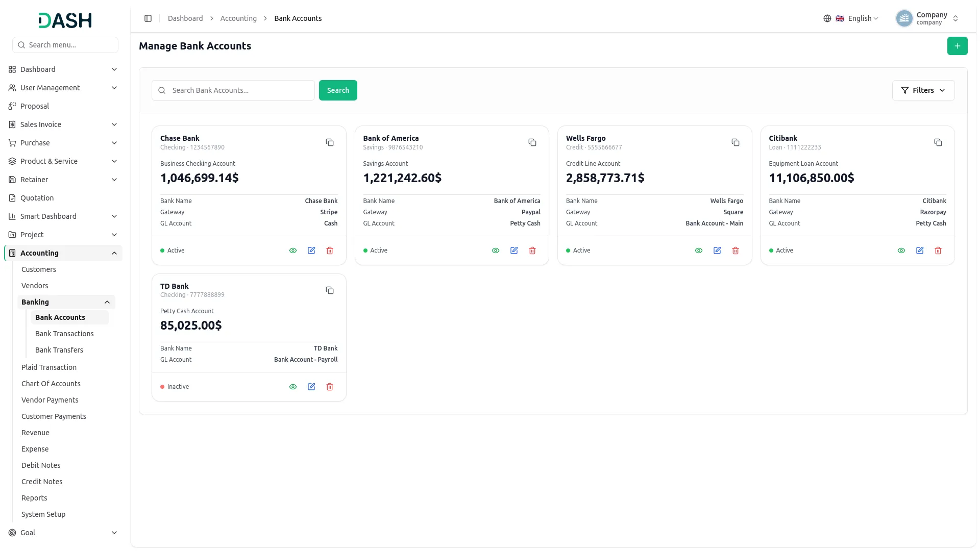This screenshot has width=980, height=551.
Task: View the Bank of America account details
Action: pyautogui.click(x=496, y=251)
